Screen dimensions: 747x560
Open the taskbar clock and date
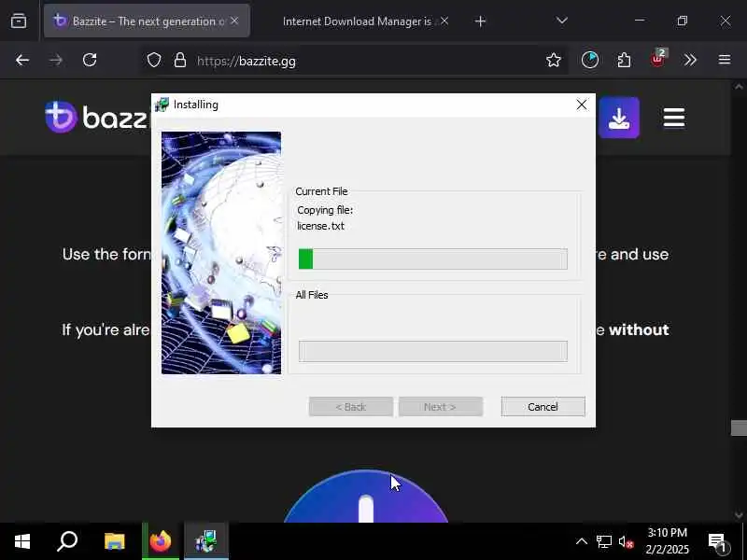(x=667, y=541)
